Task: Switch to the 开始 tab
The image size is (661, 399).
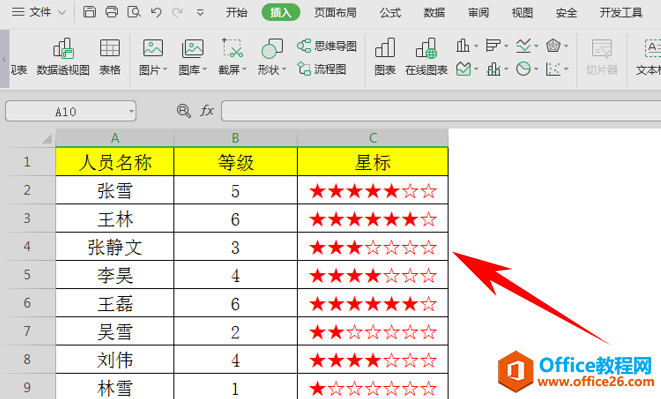Action: 236,13
